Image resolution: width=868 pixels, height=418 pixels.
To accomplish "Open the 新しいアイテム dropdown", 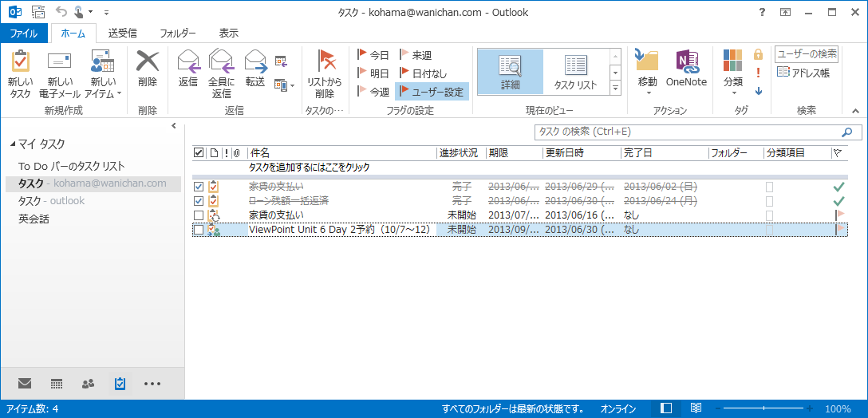I will click(x=102, y=74).
